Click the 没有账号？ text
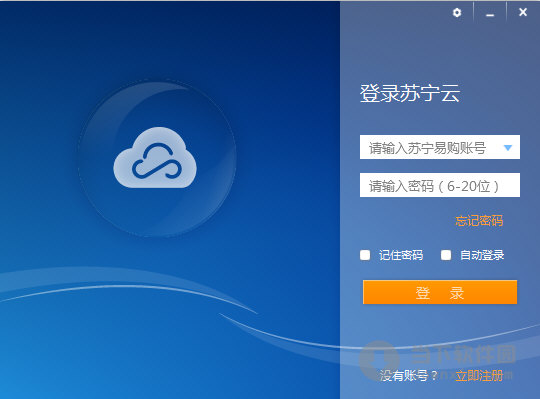This screenshot has height=399, width=540. coord(408,376)
